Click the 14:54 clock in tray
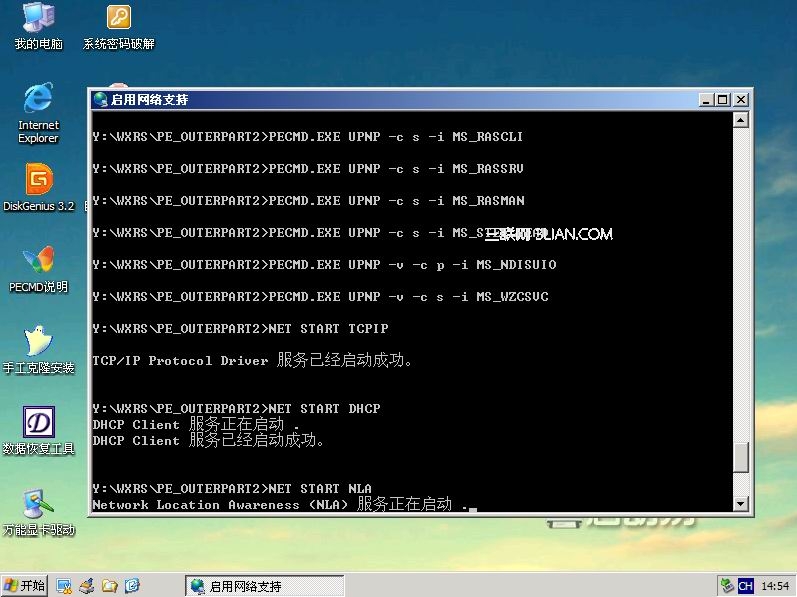This screenshot has width=797, height=597. coord(775,586)
